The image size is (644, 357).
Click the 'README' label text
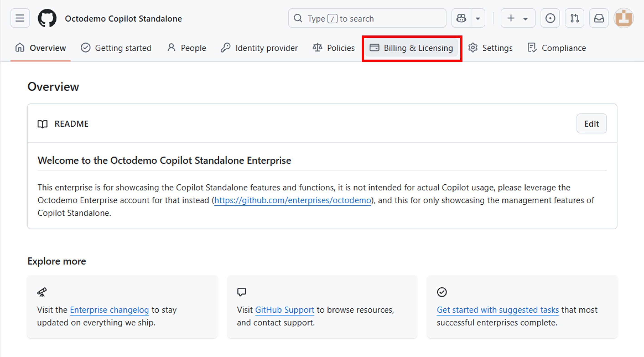[72, 124]
